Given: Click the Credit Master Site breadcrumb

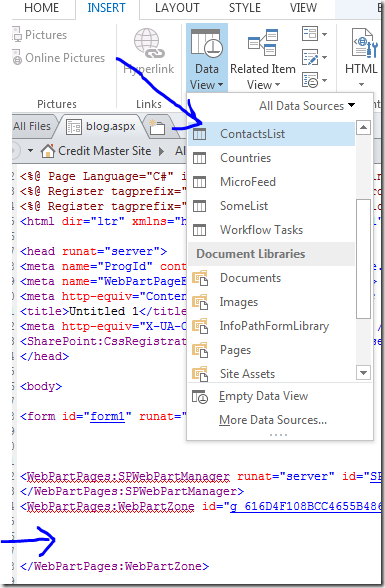Looking at the screenshot, I should tap(105, 151).
